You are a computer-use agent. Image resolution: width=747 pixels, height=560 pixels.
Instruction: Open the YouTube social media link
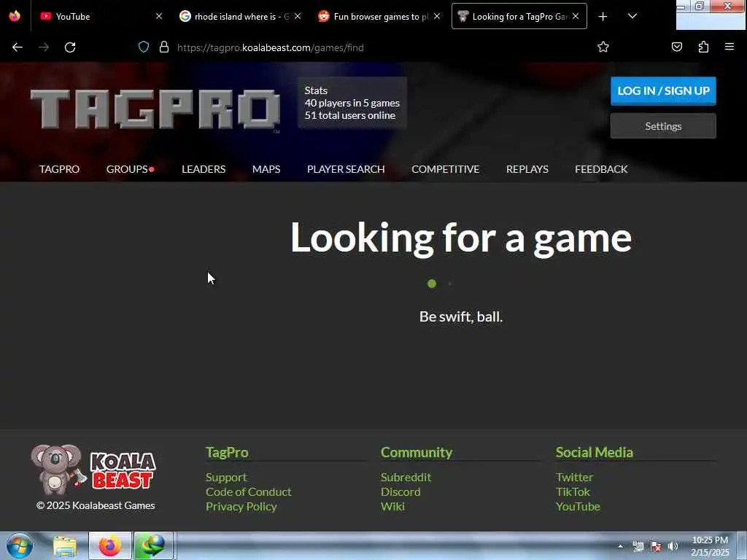tap(578, 507)
